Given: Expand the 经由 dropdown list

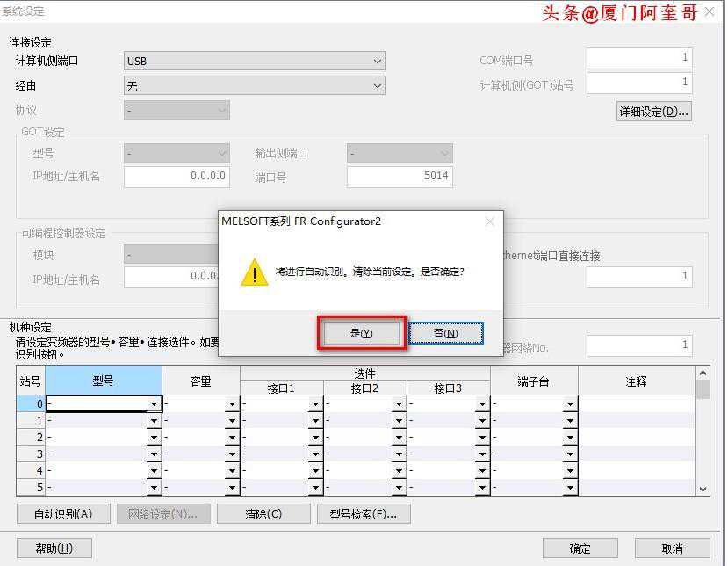Looking at the screenshot, I should click(378, 86).
